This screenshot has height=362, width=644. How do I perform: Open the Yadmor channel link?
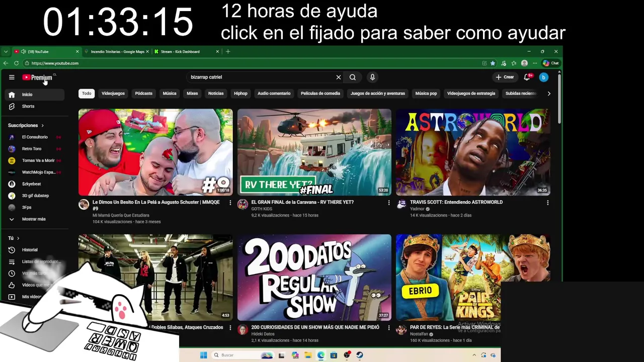[417, 209]
